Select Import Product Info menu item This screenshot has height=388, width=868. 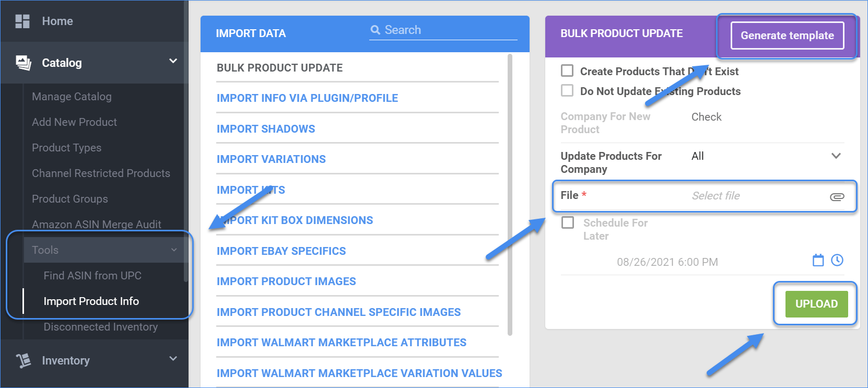91,301
